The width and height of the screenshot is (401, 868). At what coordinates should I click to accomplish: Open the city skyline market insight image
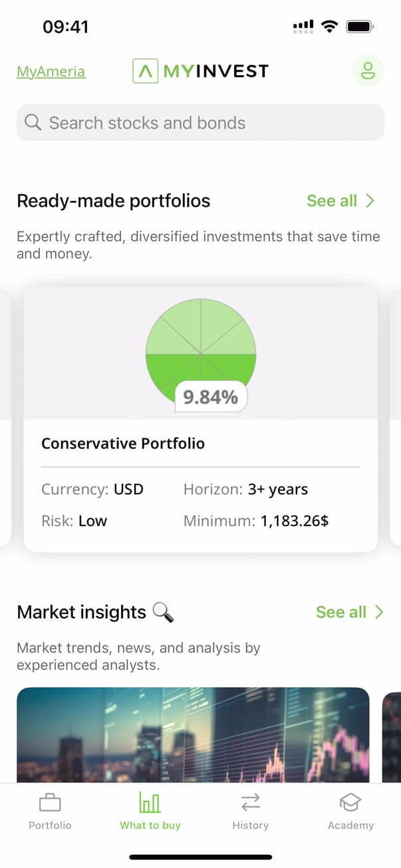pyautogui.click(x=193, y=734)
